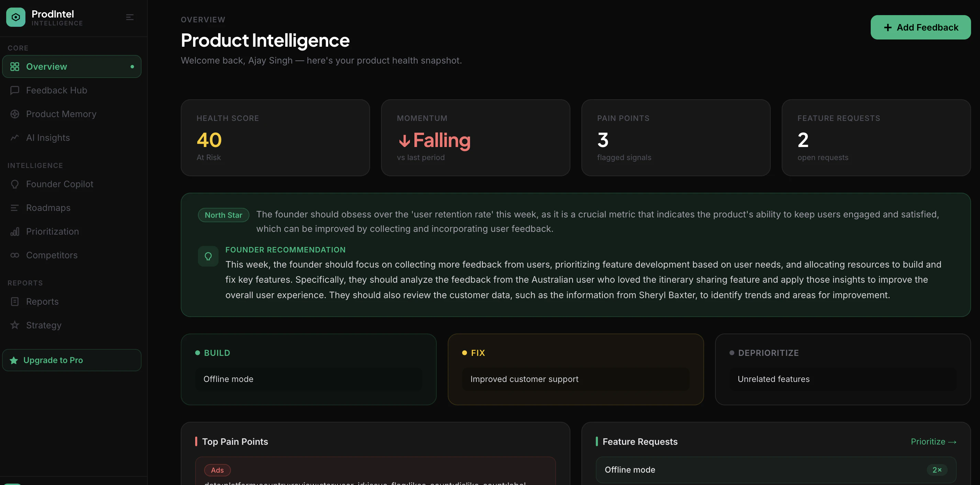Screen dimensions: 980x485
Task: Select the Pain Points card
Action: (676, 138)
